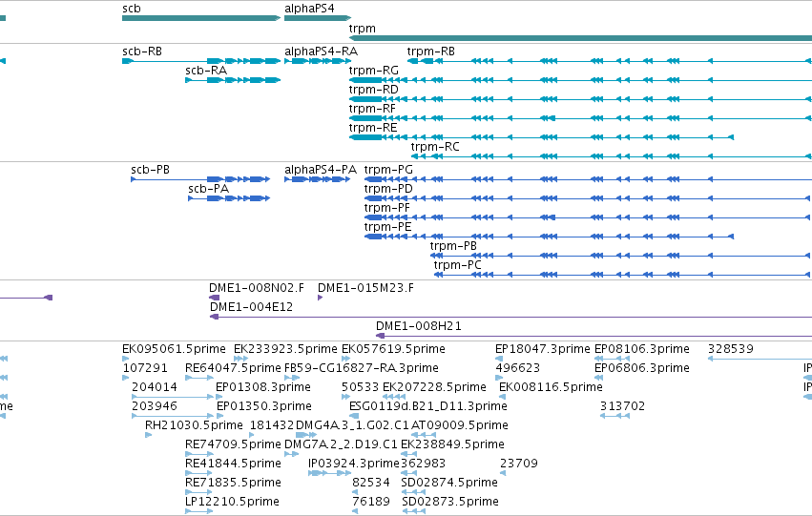This screenshot has height=516, width=812.
Task: Select the EK008116.5prime EST label
Action: pos(551,387)
